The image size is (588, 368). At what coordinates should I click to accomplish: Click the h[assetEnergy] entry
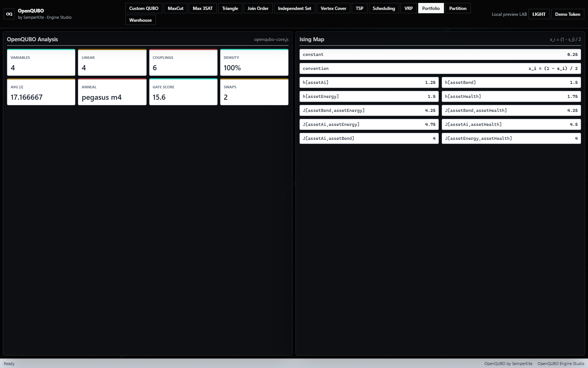[x=369, y=96]
